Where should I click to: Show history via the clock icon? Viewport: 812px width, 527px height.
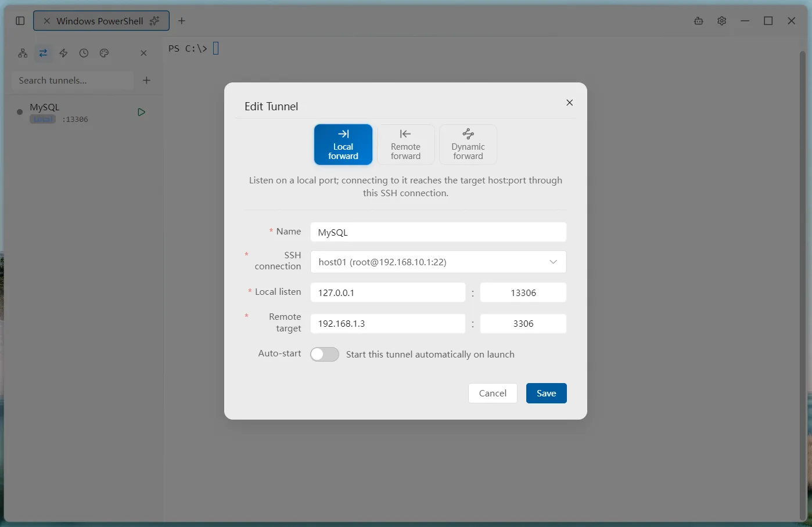[84, 53]
